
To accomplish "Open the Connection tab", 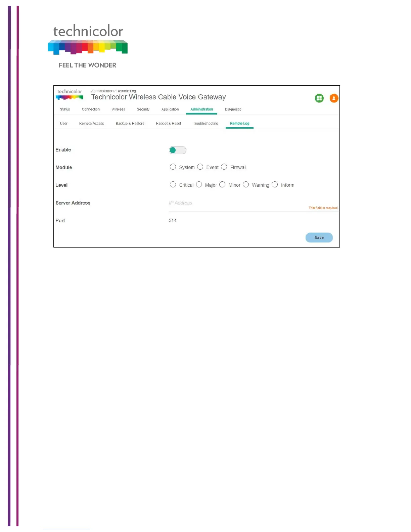I will pyautogui.click(x=91, y=109).
